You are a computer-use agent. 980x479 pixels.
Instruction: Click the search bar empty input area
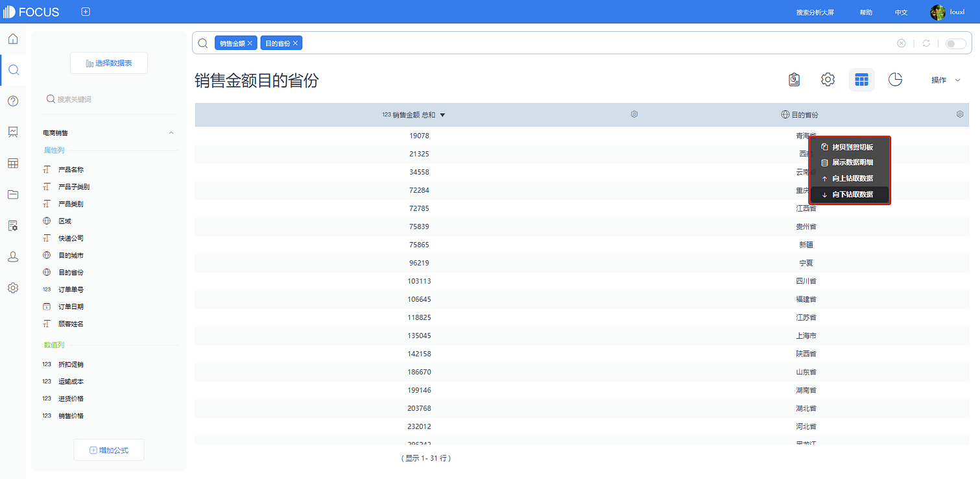(x=597, y=43)
